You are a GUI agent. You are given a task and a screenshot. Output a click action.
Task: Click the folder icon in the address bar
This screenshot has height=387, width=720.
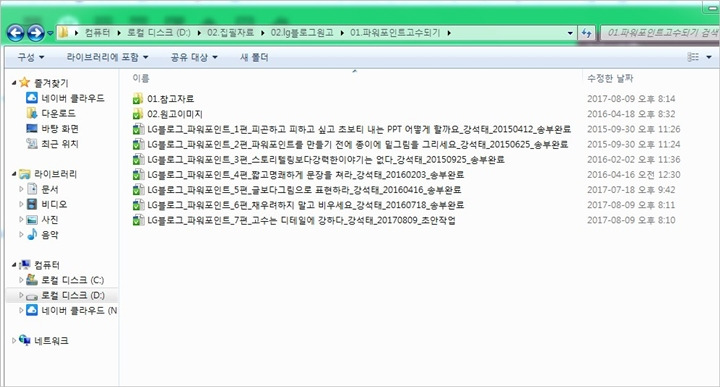pyautogui.click(x=63, y=33)
